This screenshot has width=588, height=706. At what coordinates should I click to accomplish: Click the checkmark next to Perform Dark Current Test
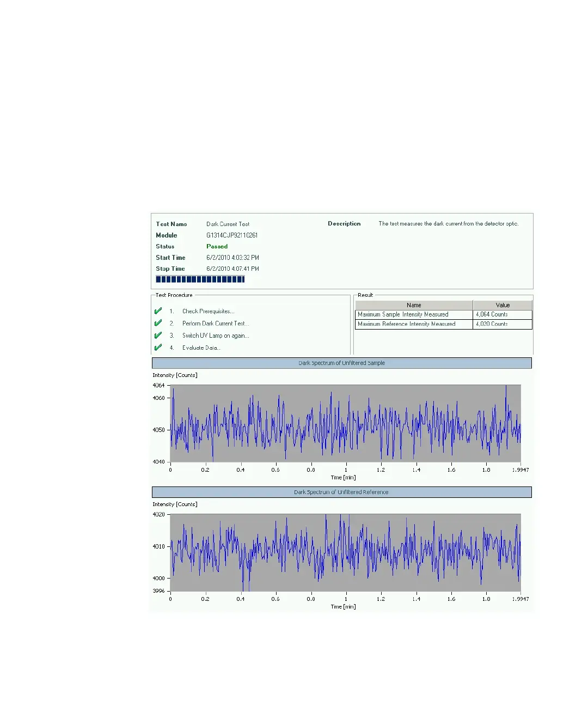click(x=158, y=323)
